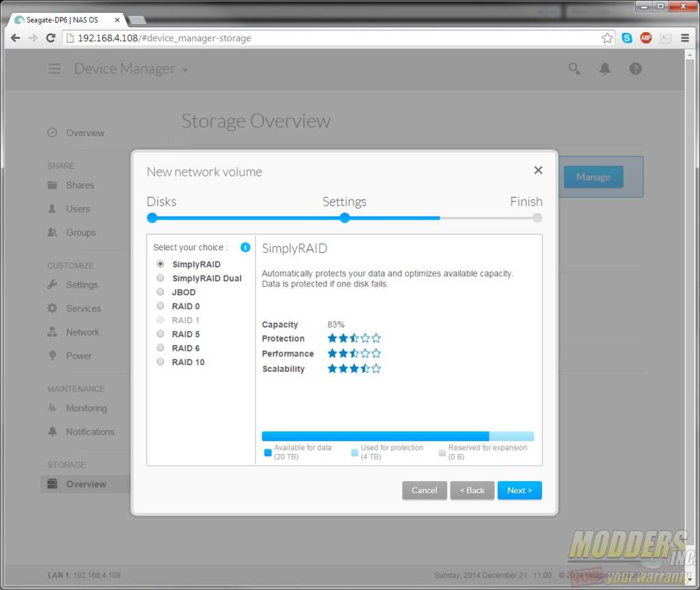Screen dimensions: 700x590
Task: Open the Monitoring menu item
Action: tap(87, 408)
